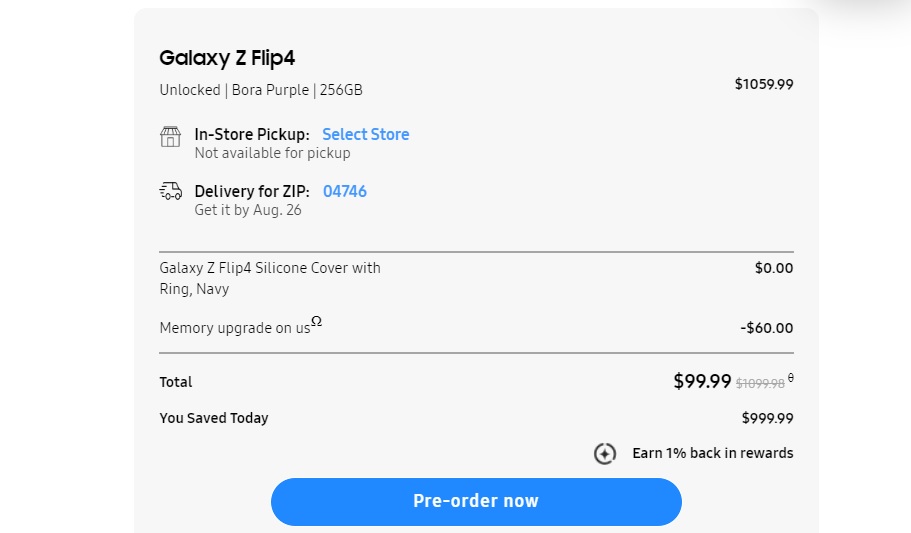The height and width of the screenshot is (533, 911).
Task: Open the Select Store link
Action: pyautogui.click(x=366, y=134)
